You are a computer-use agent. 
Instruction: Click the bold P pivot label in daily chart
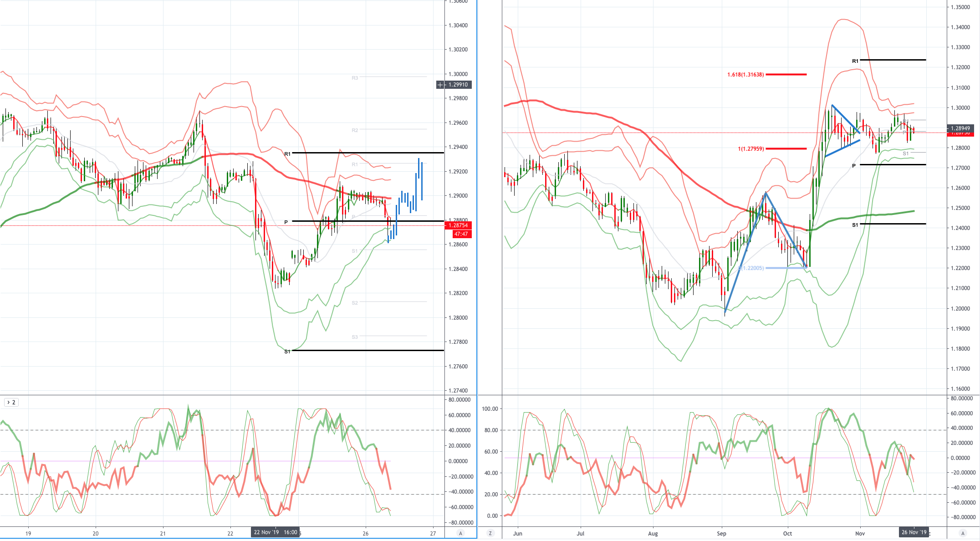[x=854, y=166]
